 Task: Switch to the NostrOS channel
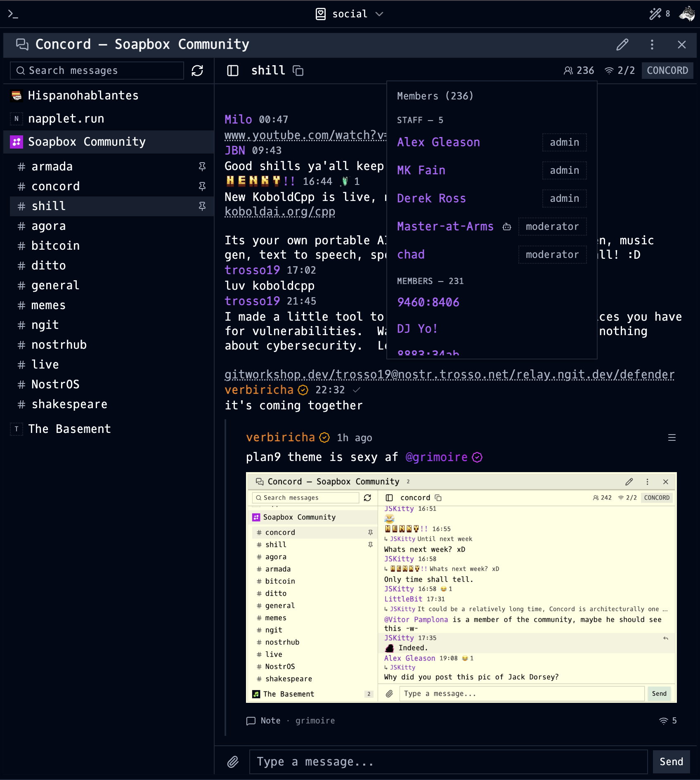click(111, 385)
